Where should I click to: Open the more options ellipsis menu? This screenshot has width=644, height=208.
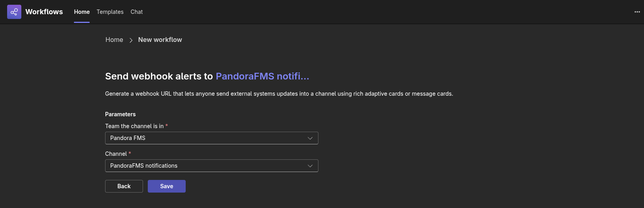pyautogui.click(x=637, y=12)
